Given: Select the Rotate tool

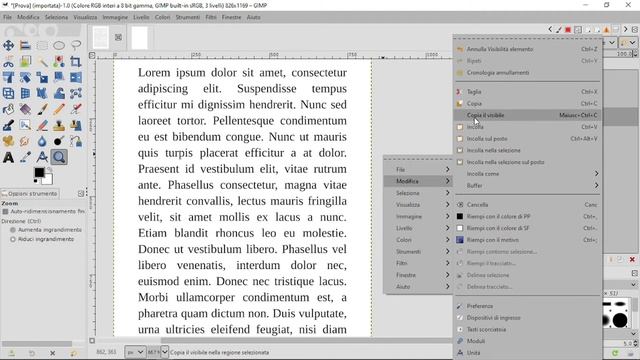Looking at the screenshot, I should point(25,78).
